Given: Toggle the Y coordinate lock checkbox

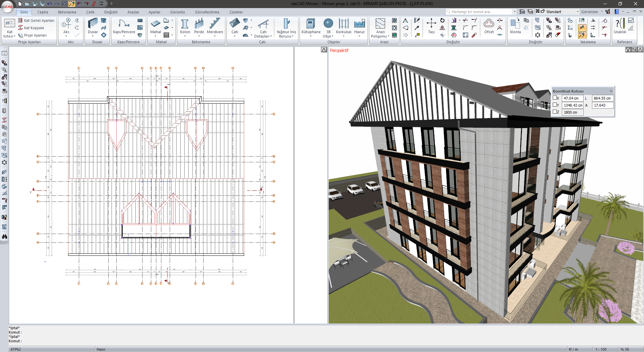Looking at the screenshot, I should [x=555, y=105].
